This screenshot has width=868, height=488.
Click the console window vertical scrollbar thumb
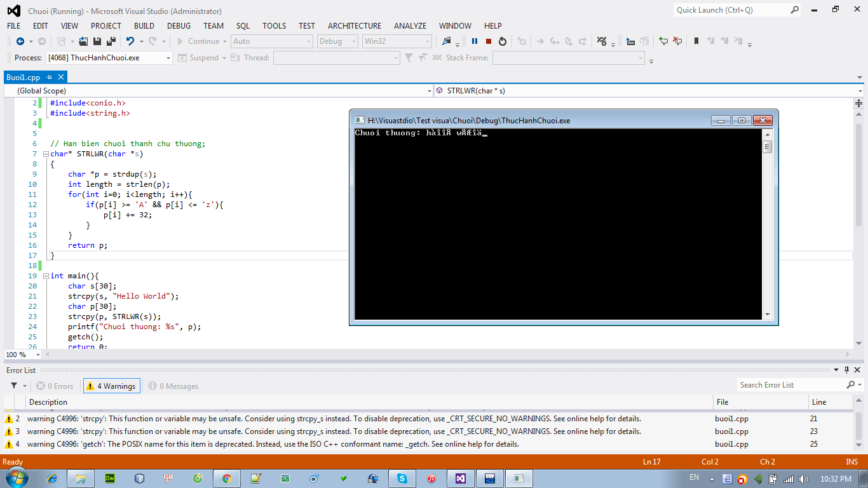tap(767, 147)
